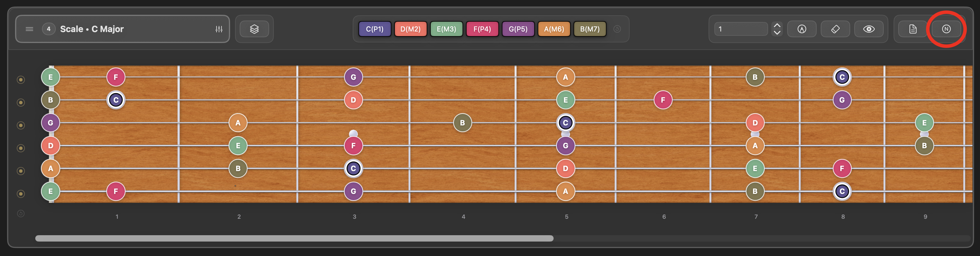Click the number 4 badge
The height and width of the screenshot is (256, 980).
pyautogui.click(x=49, y=29)
